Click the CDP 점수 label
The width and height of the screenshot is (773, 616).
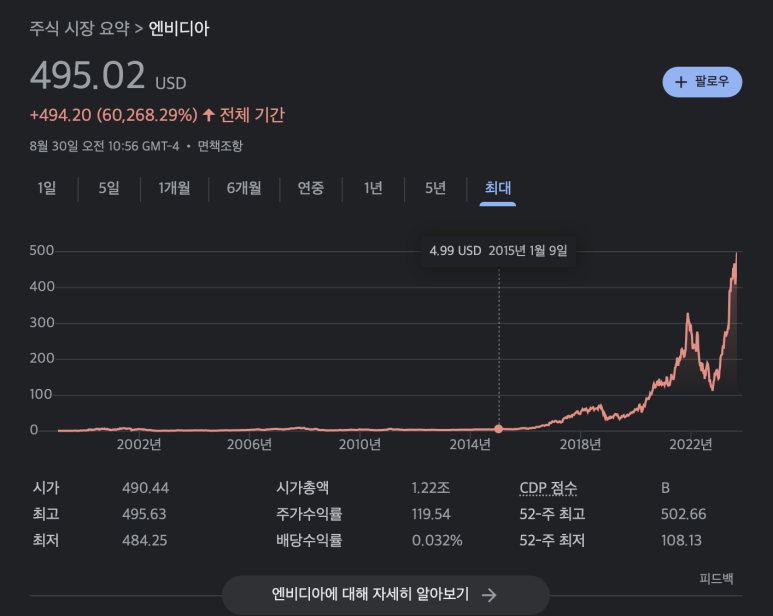[x=548, y=488]
